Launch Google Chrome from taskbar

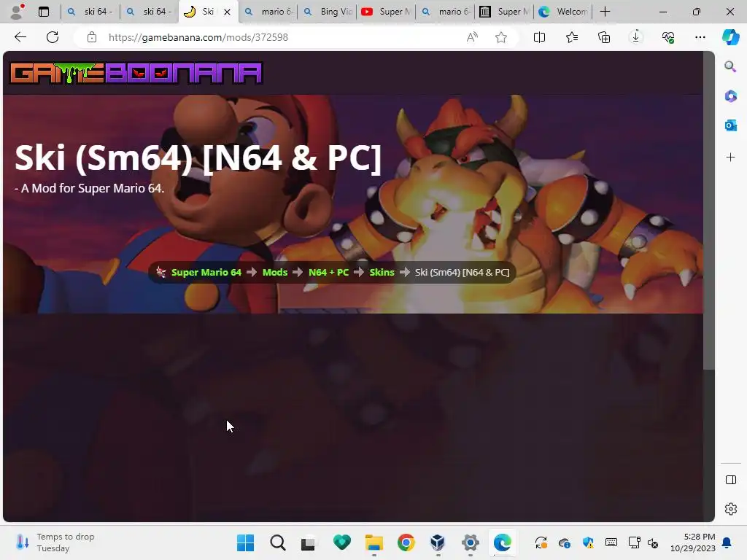tap(406, 542)
